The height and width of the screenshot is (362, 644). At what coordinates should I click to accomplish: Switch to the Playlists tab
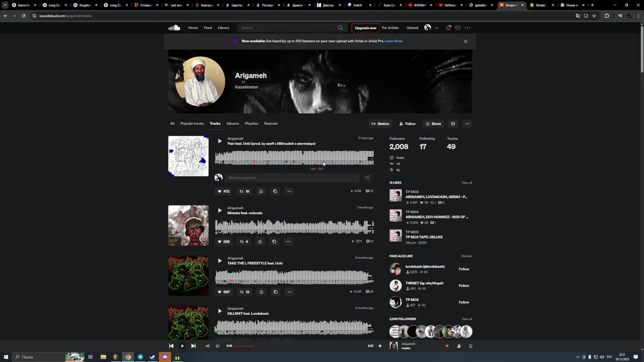pos(252,124)
